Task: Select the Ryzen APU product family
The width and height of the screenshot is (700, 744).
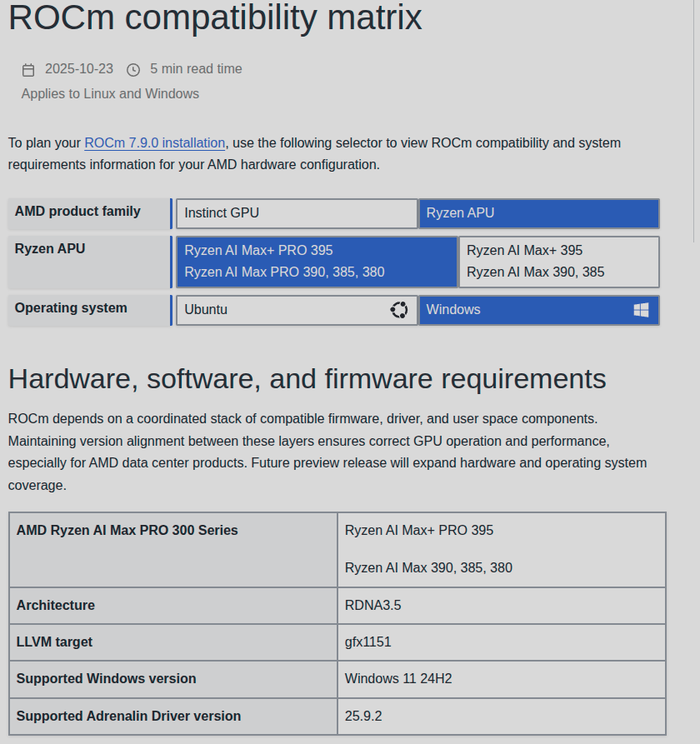Action: [539, 213]
